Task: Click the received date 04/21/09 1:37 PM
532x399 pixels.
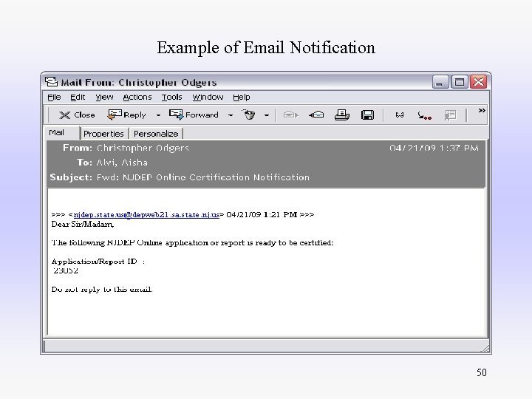Action: pyautogui.click(x=434, y=148)
